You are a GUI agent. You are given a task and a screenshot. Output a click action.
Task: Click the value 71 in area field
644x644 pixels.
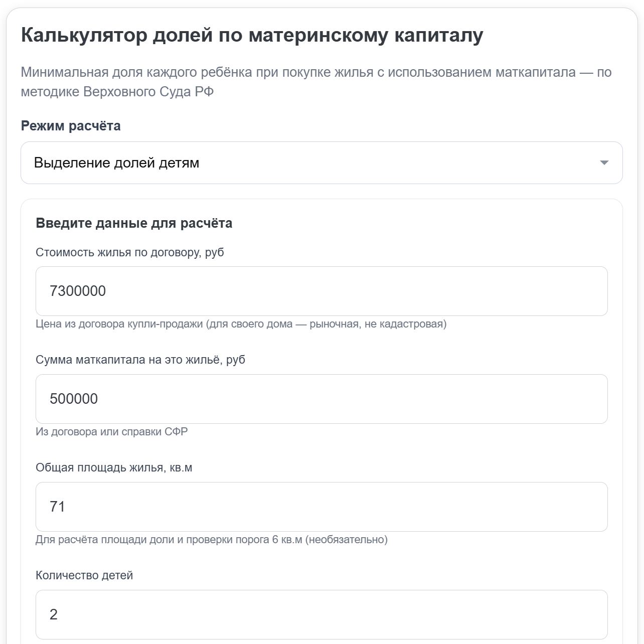[57, 507]
